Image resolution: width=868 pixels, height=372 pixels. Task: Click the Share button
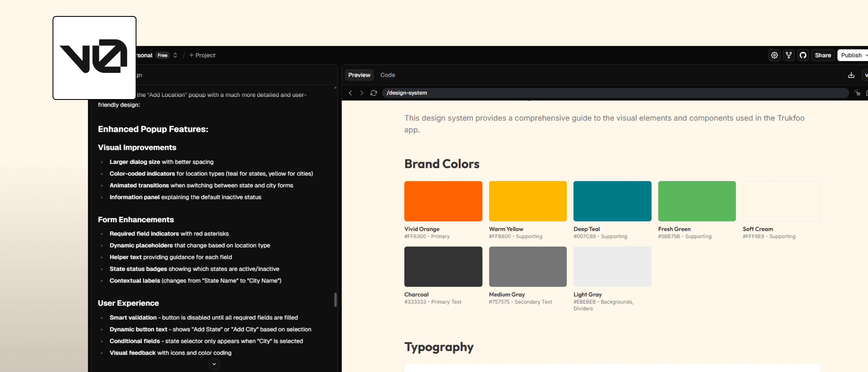823,55
